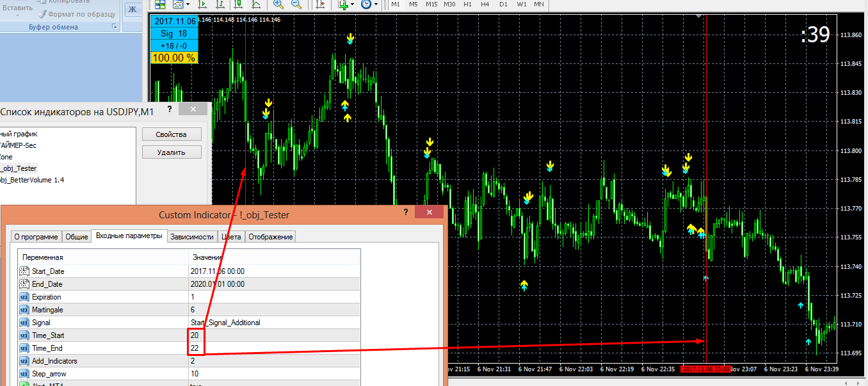This screenshot has width=868, height=386.
Task: Click the 100.00 % label on chart
Action: coord(173,58)
